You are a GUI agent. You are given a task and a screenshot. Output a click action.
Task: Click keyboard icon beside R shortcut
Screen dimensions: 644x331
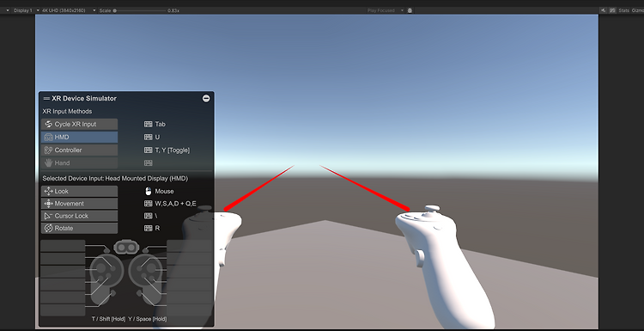(x=149, y=228)
